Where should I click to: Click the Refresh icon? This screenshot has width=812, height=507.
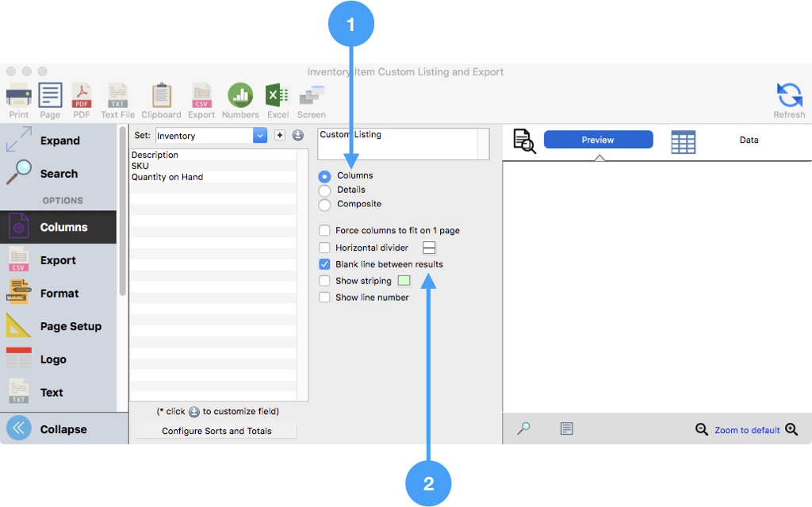[x=789, y=97]
